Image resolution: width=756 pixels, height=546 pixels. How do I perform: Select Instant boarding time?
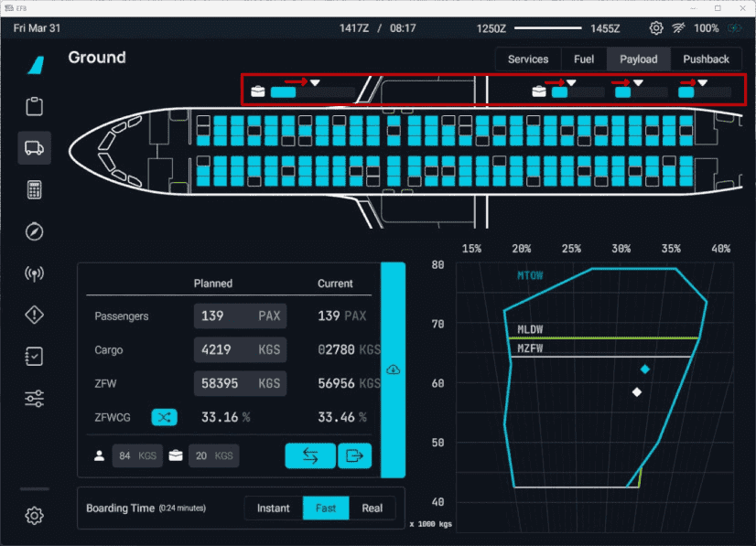274,509
